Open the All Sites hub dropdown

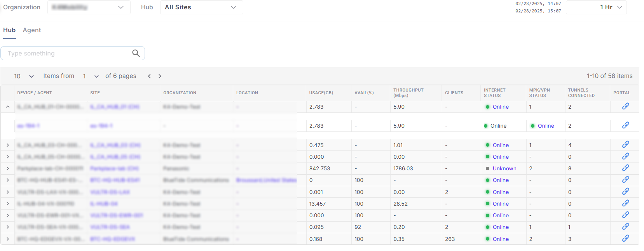(201, 7)
